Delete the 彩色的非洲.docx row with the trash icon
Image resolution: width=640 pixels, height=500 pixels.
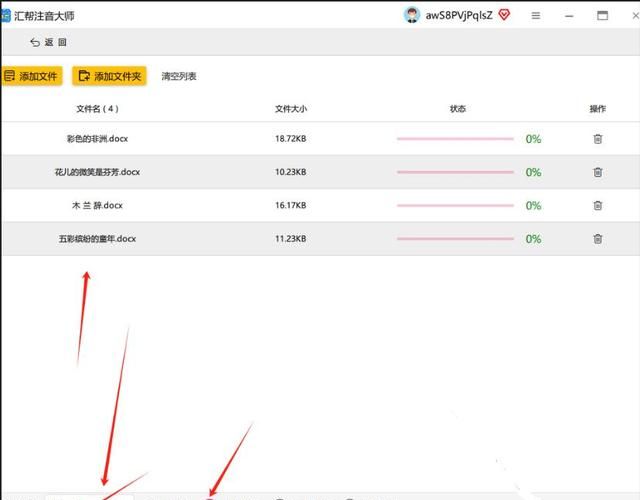[598, 139]
